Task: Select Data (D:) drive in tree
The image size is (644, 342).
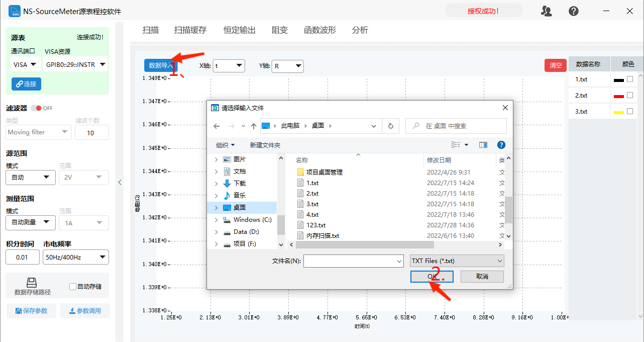Action: point(246,232)
